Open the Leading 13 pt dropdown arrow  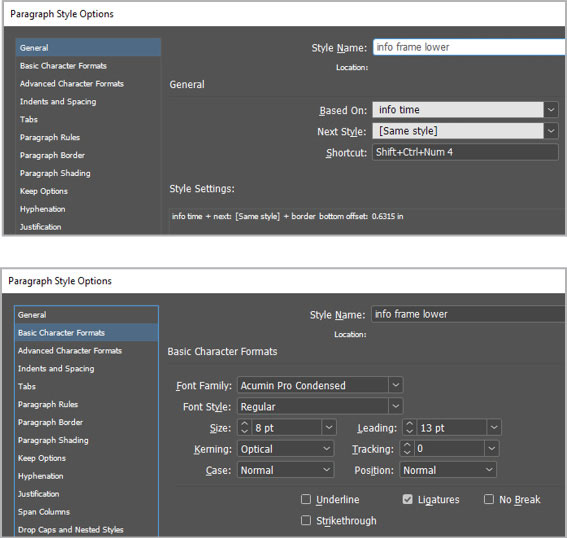pos(494,428)
